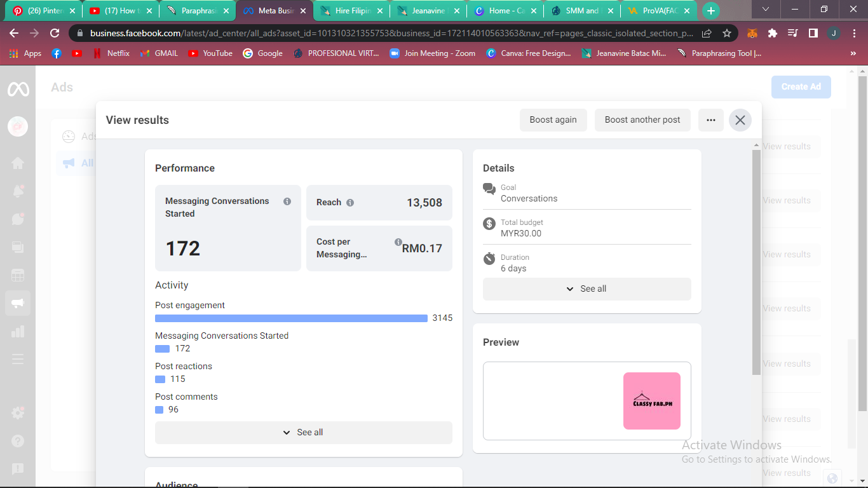Open the MetaMask fox extension

pos(752,33)
